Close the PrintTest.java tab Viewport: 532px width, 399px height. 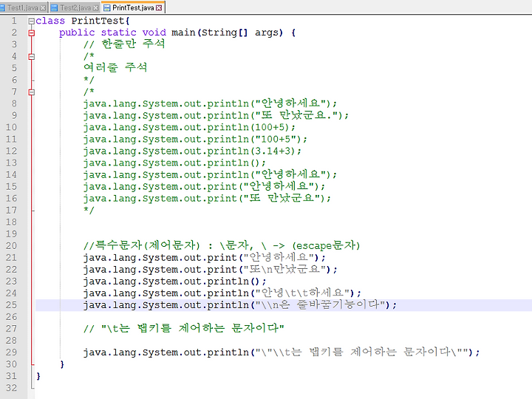point(159,8)
